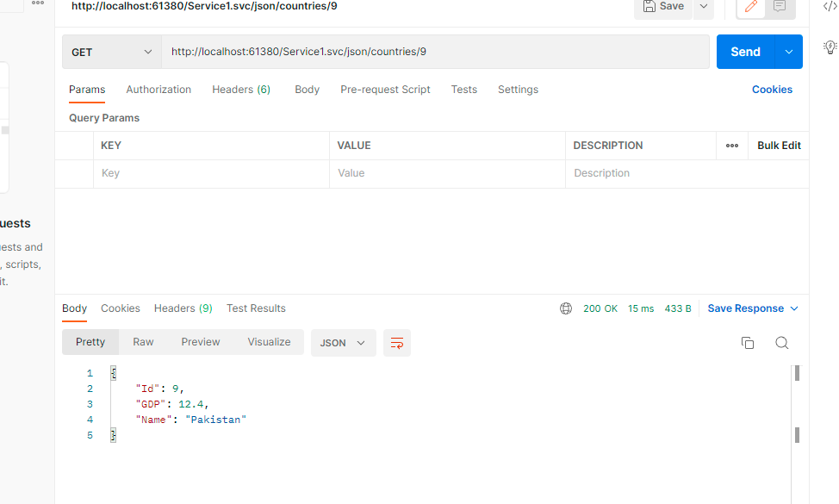Switch to the Preview view

201,342
